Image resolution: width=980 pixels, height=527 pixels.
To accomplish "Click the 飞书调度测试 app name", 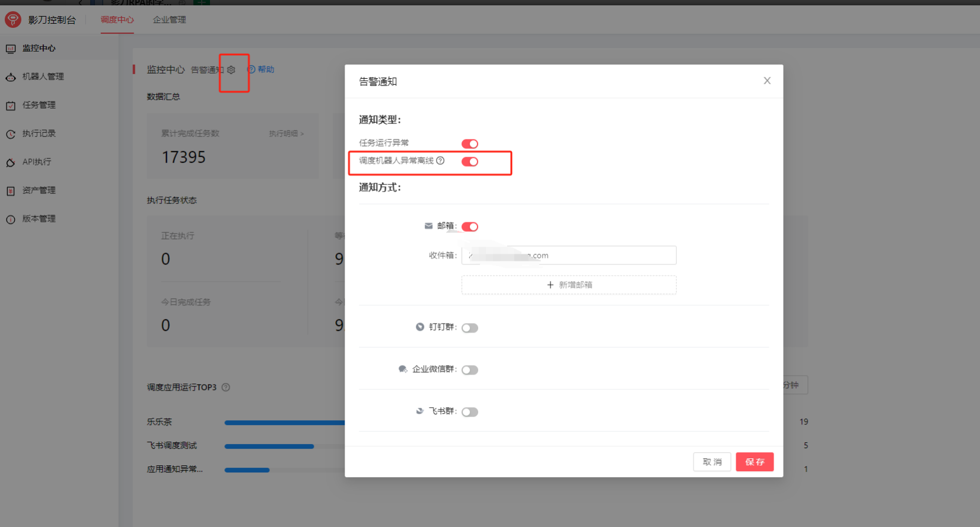I will coord(172,446).
